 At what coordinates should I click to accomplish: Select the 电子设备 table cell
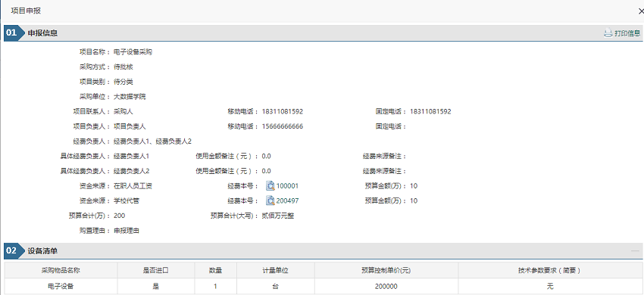click(x=61, y=287)
